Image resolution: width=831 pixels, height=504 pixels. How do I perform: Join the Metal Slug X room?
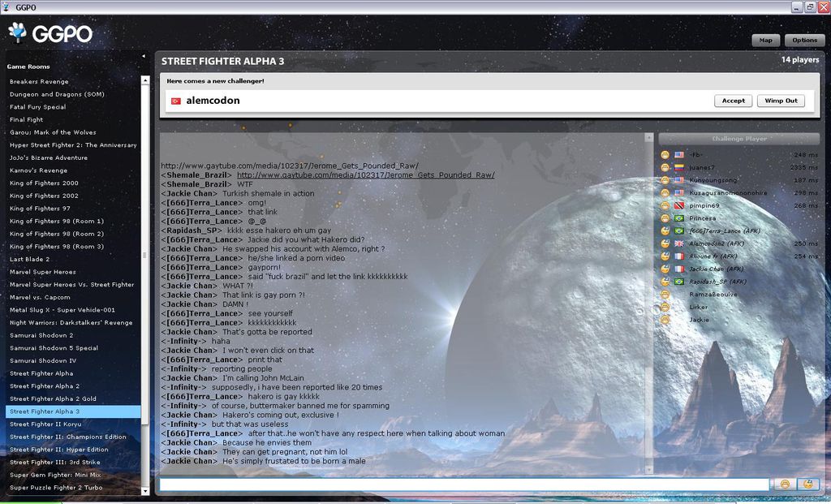[x=73, y=310]
